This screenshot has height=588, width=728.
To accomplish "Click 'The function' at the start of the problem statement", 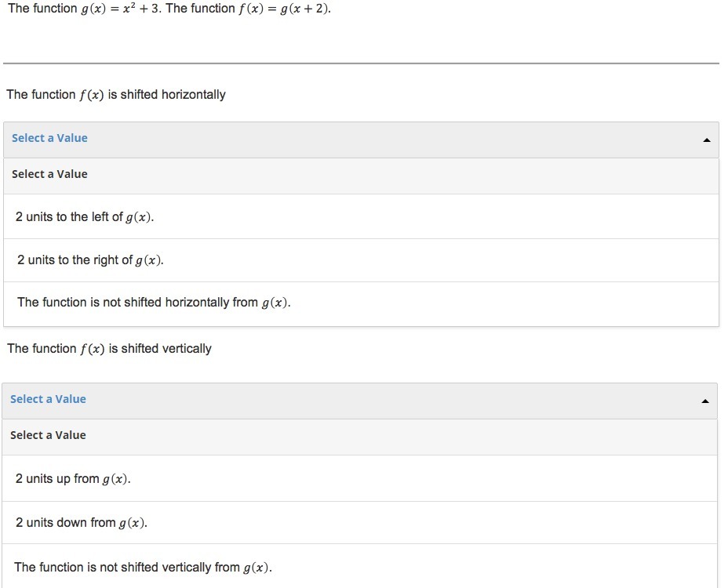I will tap(42, 9).
